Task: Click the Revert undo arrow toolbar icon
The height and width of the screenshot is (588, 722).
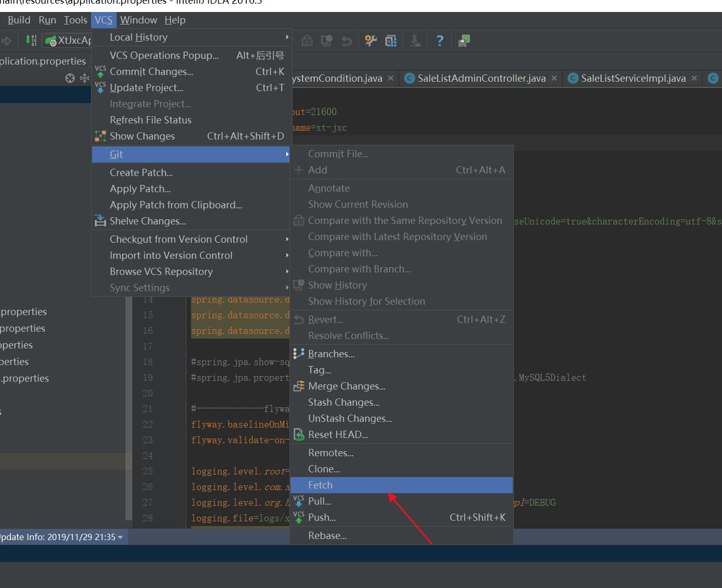Action: pos(347,41)
